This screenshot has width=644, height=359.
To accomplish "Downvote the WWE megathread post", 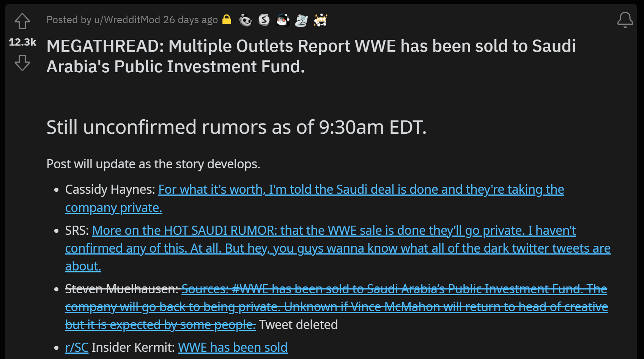I will point(22,63).
